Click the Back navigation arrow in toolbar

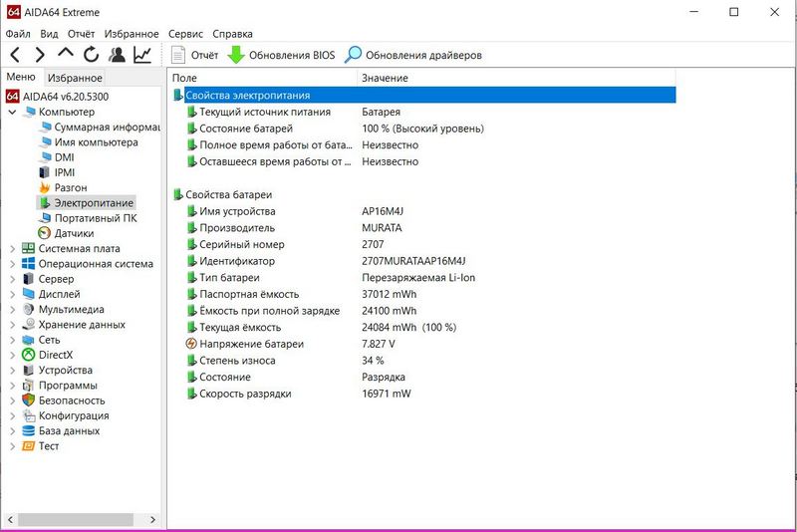(15, 55)
